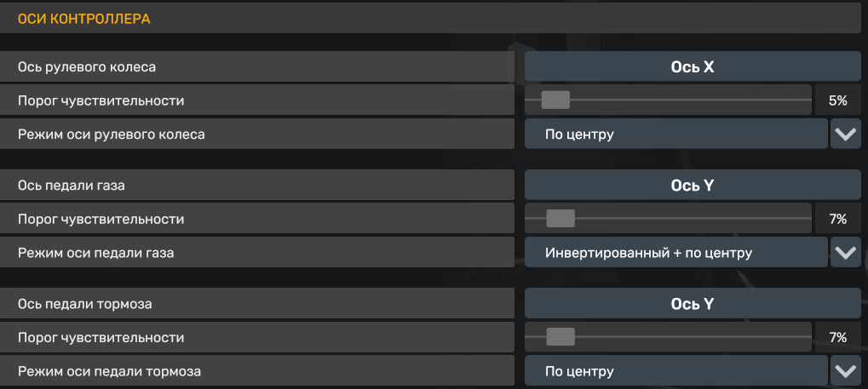Select the 'Ось рулевого колеса' row label
Screen dimensions: 868x389
(x=257, y=67)
